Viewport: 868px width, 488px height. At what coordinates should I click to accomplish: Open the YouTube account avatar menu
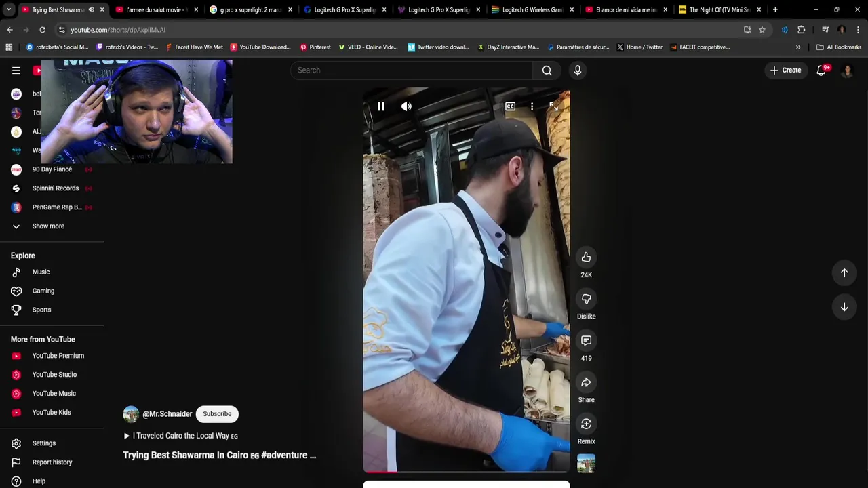pyautogui.click(x=847, y=70)
